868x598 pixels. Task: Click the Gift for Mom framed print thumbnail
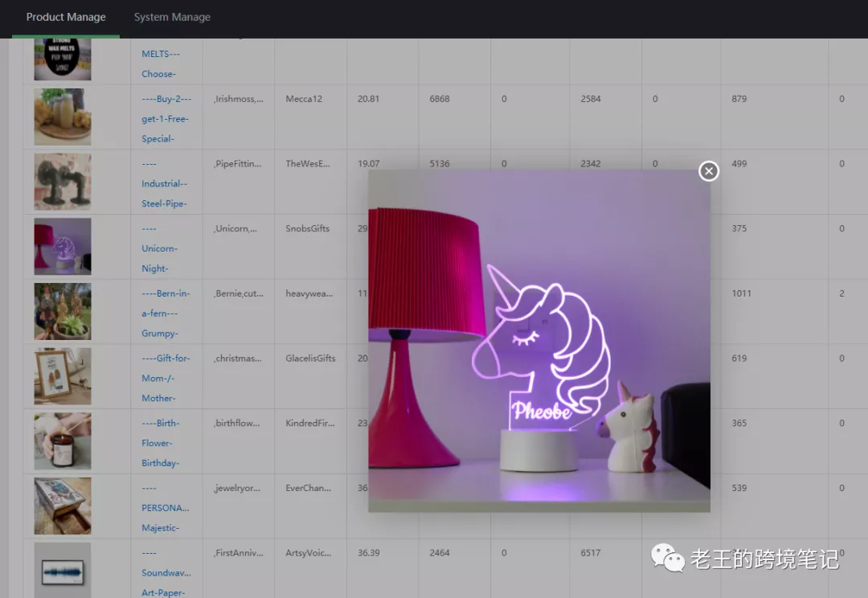[x=63, y=376]
